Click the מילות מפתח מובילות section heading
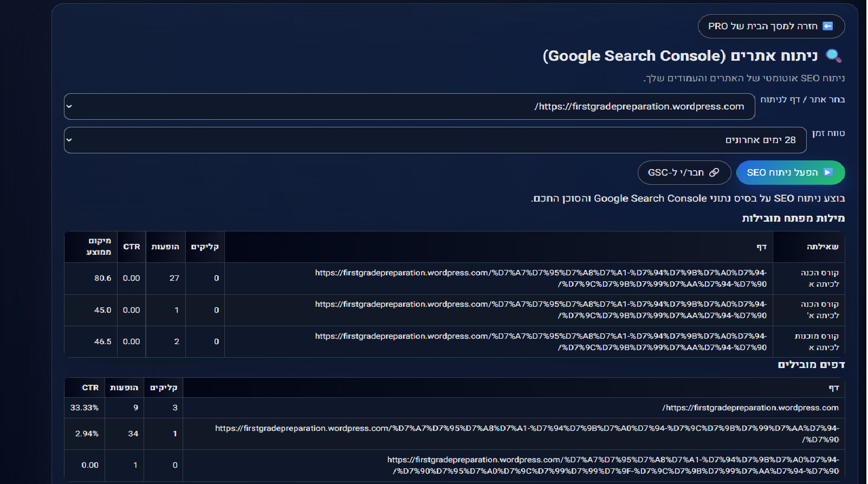This screenshot has width=868, height=484. tap(793, 218)
